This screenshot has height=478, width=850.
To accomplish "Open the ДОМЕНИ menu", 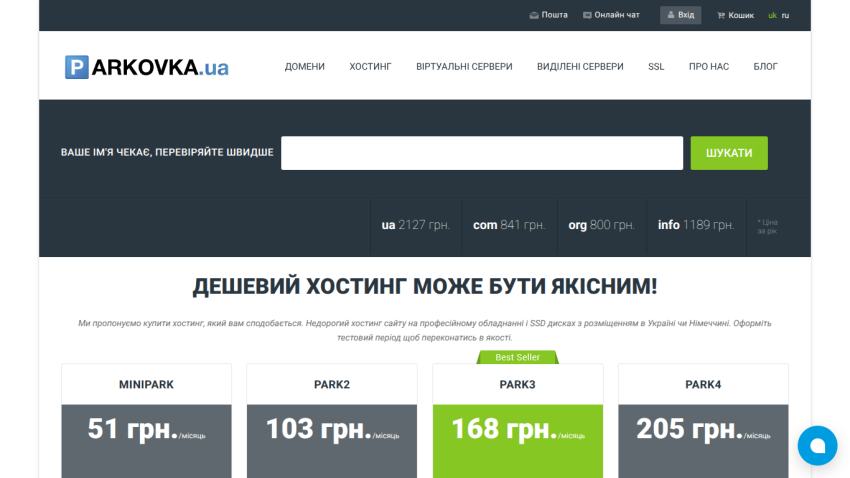I will pyautogui.click(x=305, y=67).
